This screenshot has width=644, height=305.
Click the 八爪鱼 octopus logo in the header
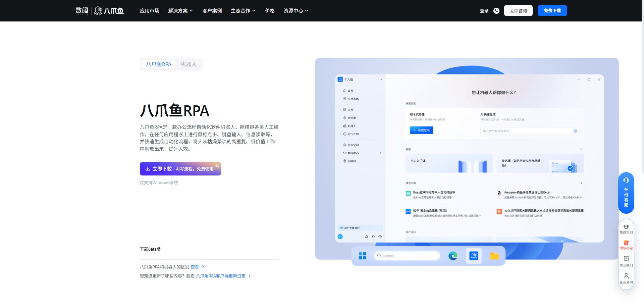109,11
